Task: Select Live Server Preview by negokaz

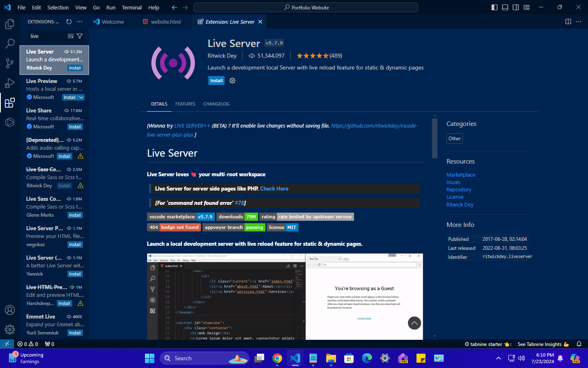Action: coord(54,236)
